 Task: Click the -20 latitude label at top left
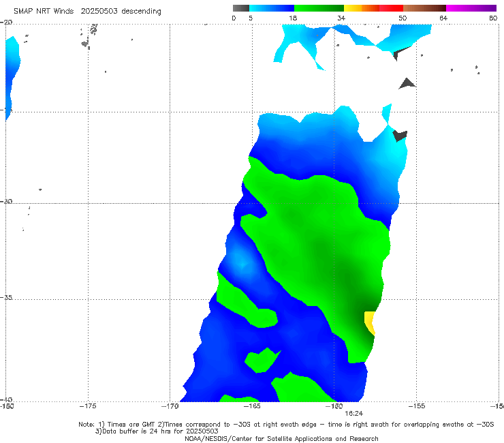pyautogui.click(x=6, y=22)
